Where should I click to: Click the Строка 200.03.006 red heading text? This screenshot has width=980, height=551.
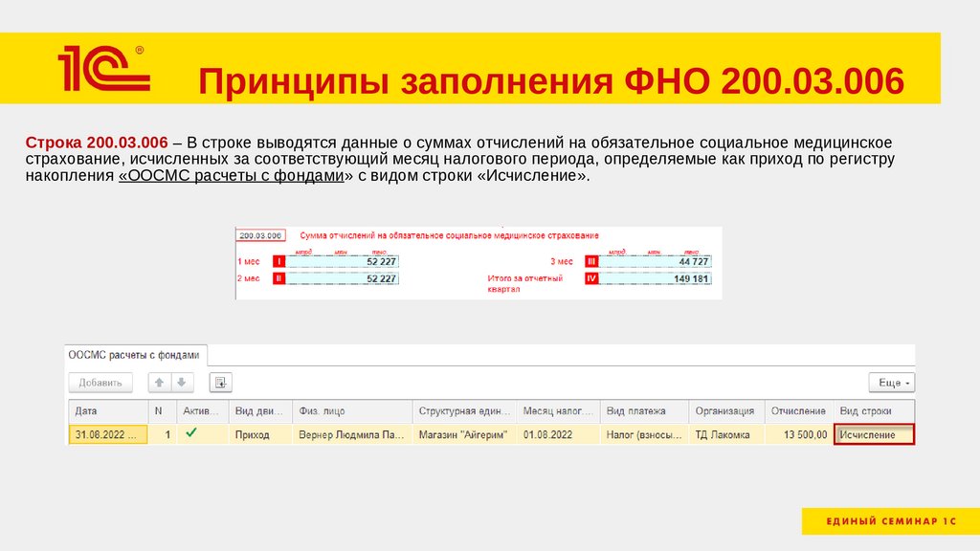[x=97, y=143]
